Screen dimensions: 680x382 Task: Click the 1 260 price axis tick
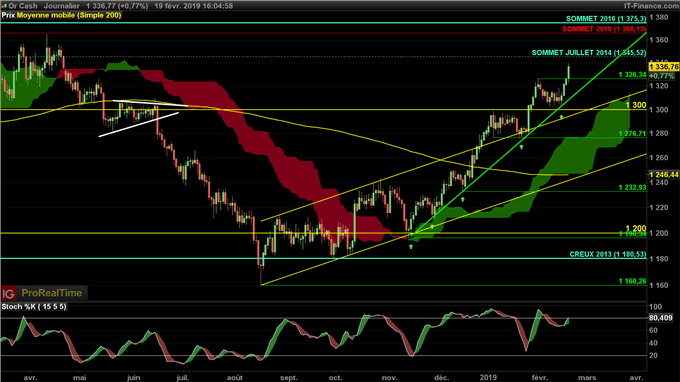(x=659, y=158)
